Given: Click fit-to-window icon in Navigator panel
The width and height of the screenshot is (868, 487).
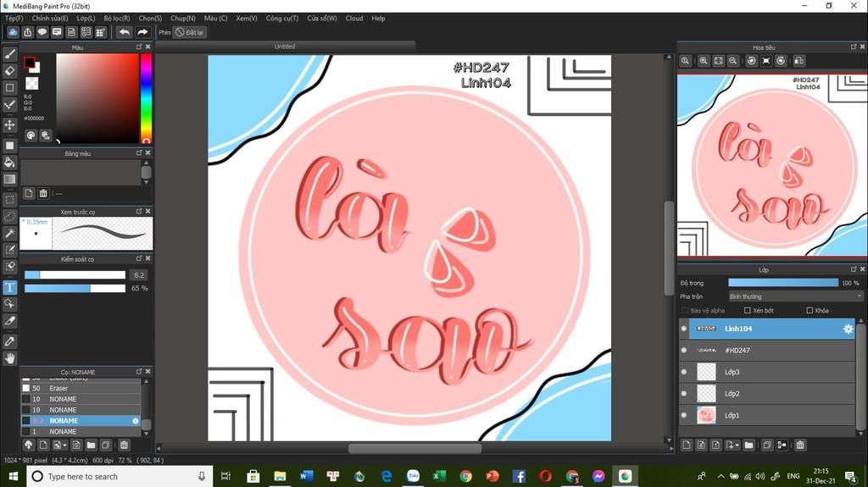Looking at the screenshot, I should tap(718, 61).
